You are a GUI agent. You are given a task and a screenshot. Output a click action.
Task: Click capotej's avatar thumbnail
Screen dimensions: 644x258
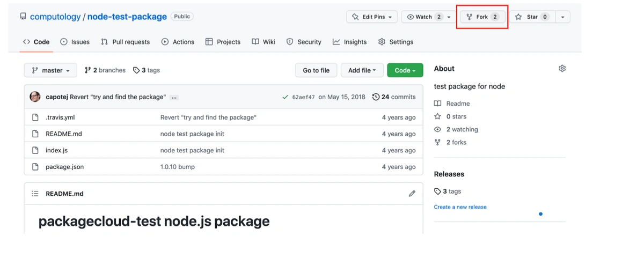pyautogui.click(x=35, y=97)
